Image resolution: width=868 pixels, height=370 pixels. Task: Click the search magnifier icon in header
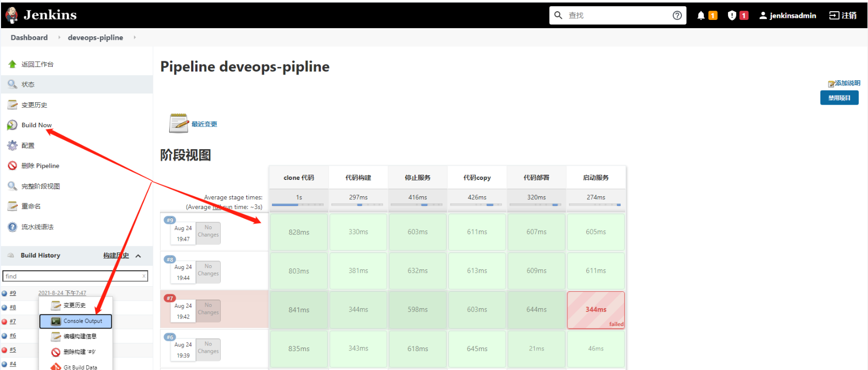558,15
